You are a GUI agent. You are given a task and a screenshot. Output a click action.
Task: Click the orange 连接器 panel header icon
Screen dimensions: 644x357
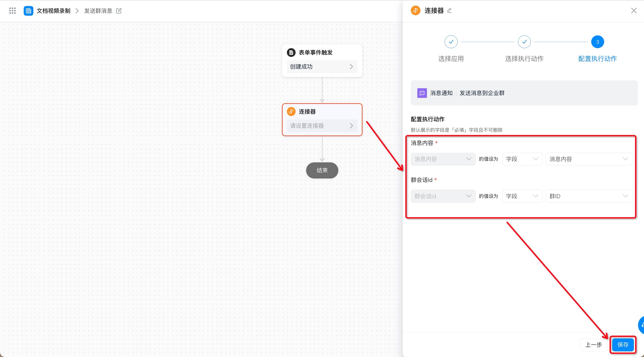tap(416, 11)
